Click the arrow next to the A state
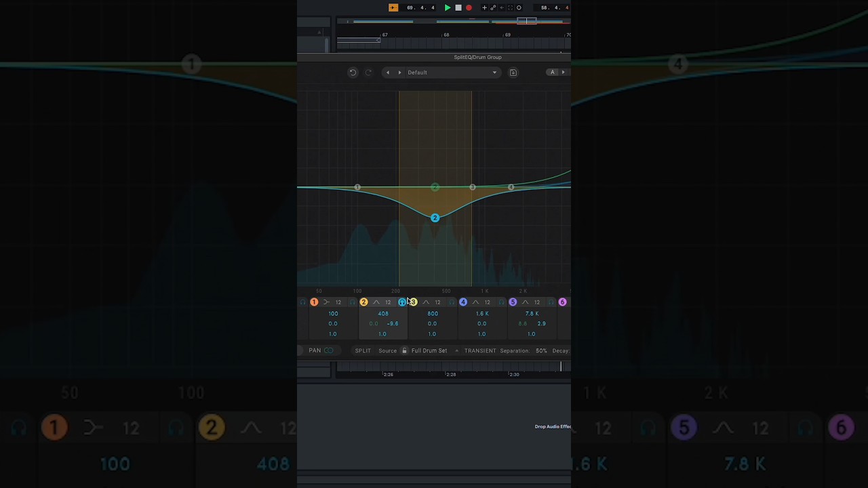This screenshot has width=868, height=488. (x=563, y=73)
